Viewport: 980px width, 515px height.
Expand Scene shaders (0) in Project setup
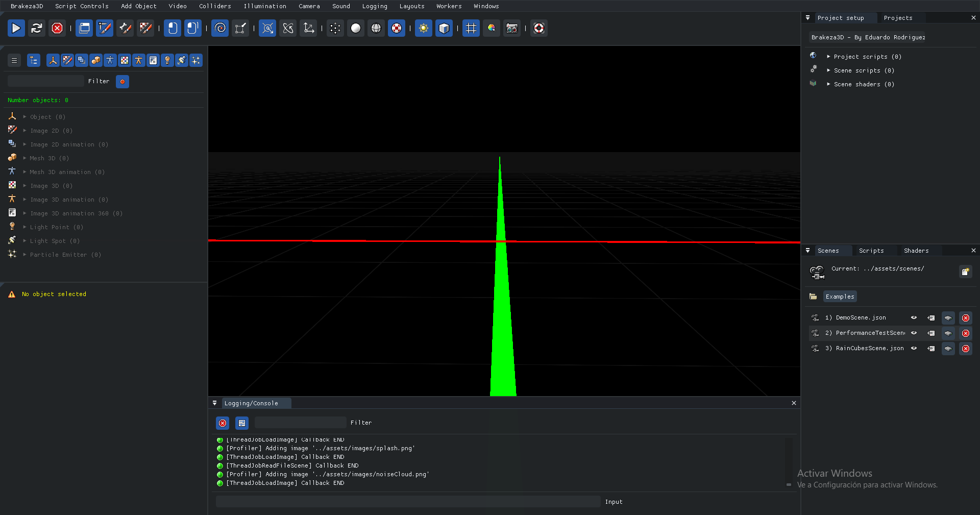[829, 84]
